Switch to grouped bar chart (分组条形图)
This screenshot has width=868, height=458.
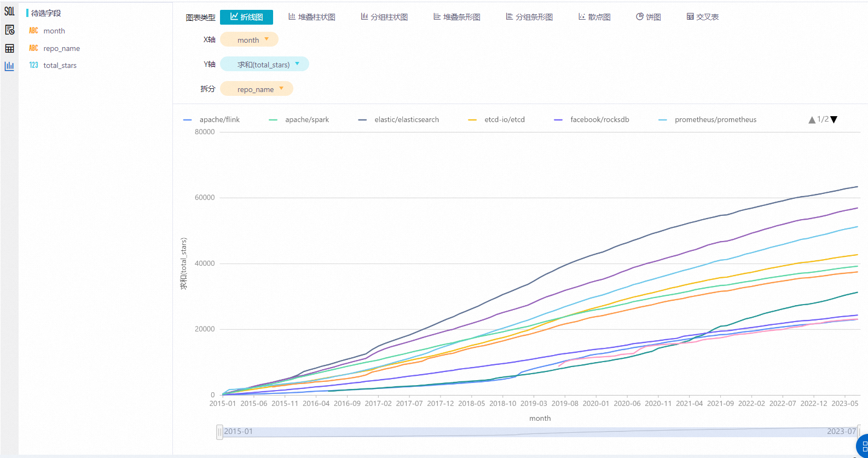point(529,17)
